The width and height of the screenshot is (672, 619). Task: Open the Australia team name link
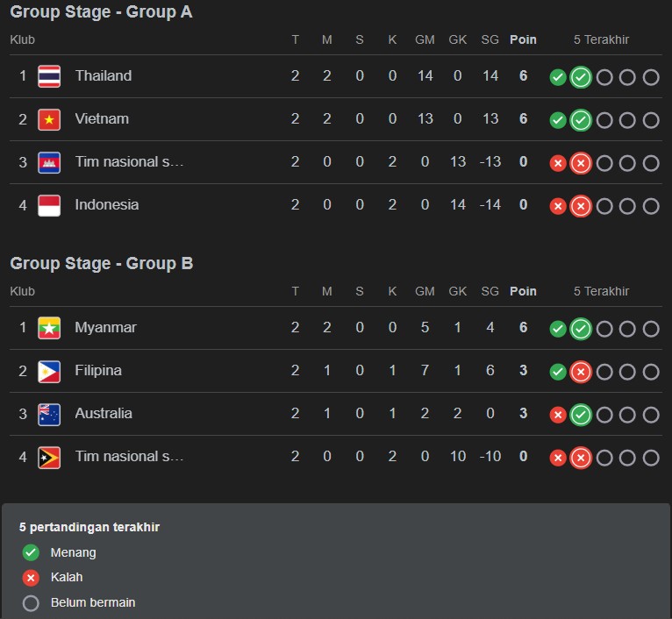click(104, 414)
